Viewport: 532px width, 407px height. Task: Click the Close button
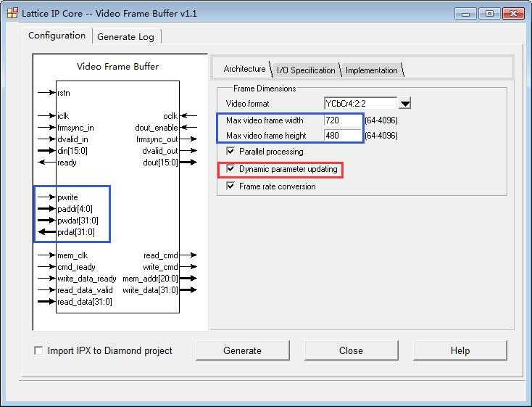pyautogui.click(x=351, y=350)
